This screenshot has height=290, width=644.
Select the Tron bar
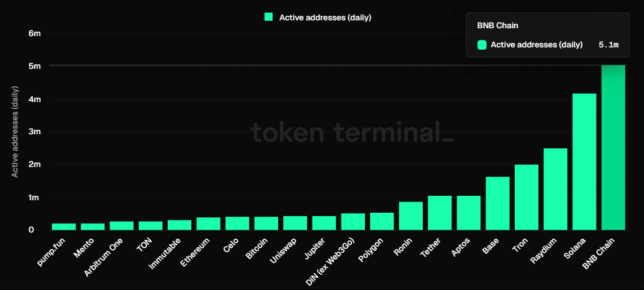click(x=526, y=197)
